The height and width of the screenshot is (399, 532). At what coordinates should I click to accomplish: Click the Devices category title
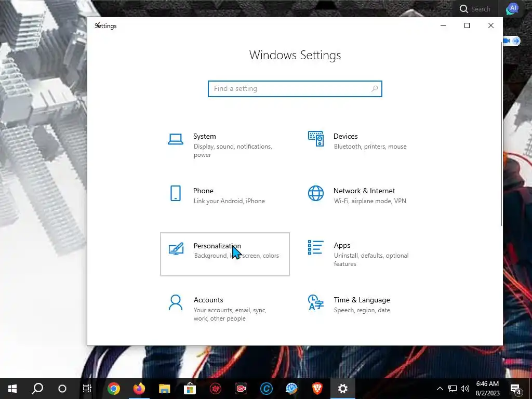pyautogui.click(x=345, y=136)
